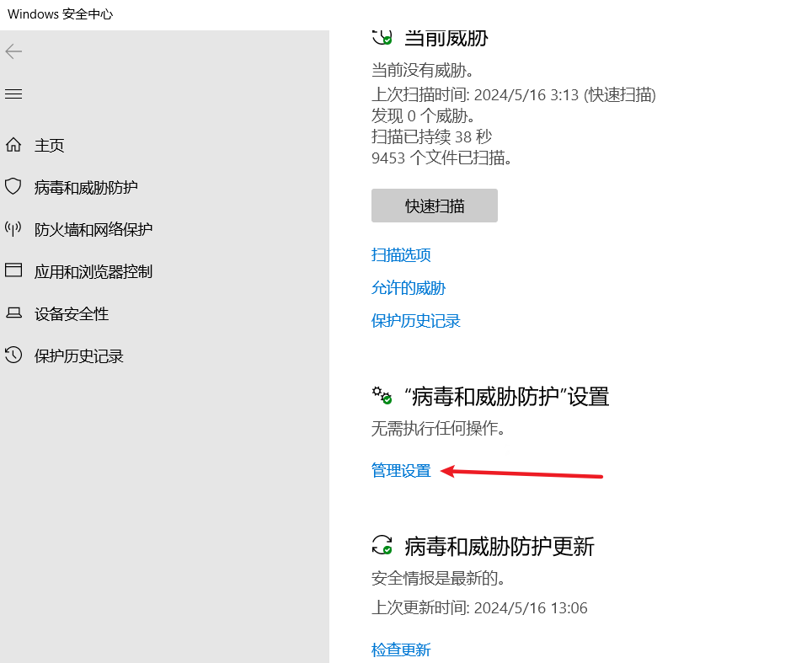Click the “病毒和威胁防护”设置 heading
Viewport: 812px width, 663px height.
point(507,397)
